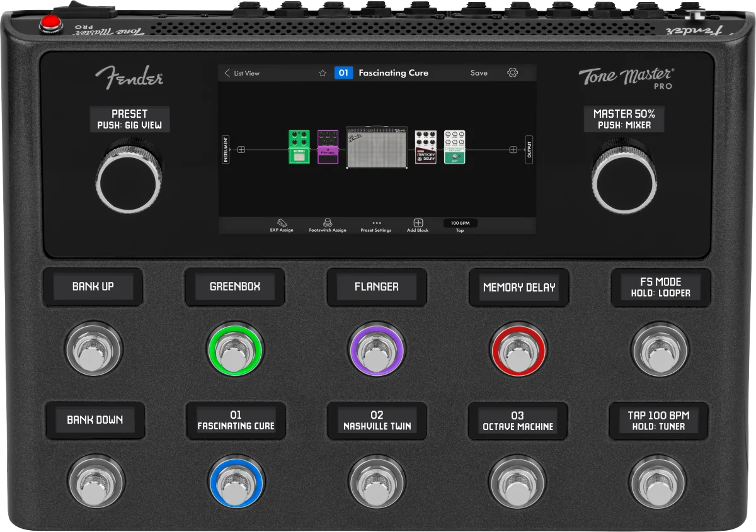Tap the BANK DOWN scribble strip
Screen dimensions: 756x532
pos(95,421)
